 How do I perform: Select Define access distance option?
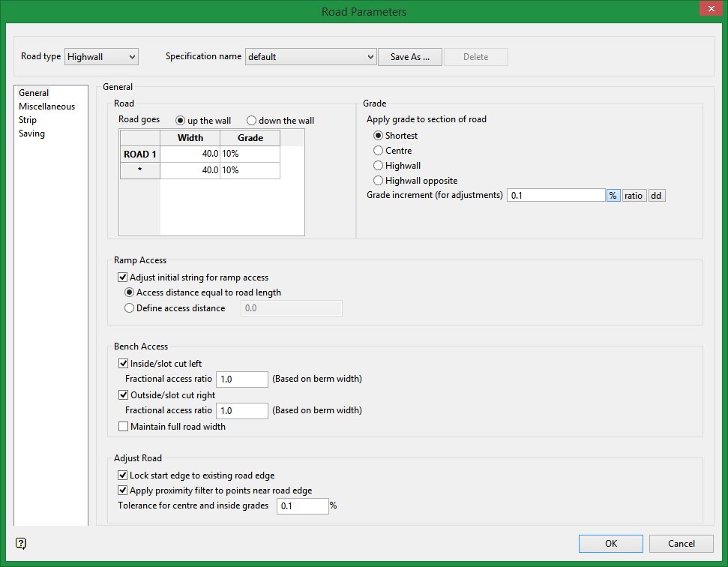tap(130, 308)
